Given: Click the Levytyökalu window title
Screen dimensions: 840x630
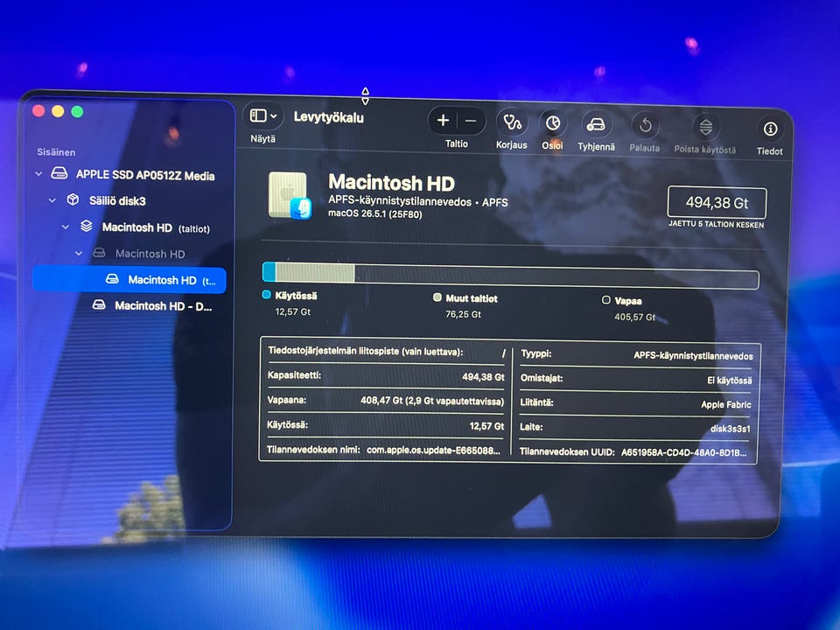Looking at the screenshot, I should point(328,117).
